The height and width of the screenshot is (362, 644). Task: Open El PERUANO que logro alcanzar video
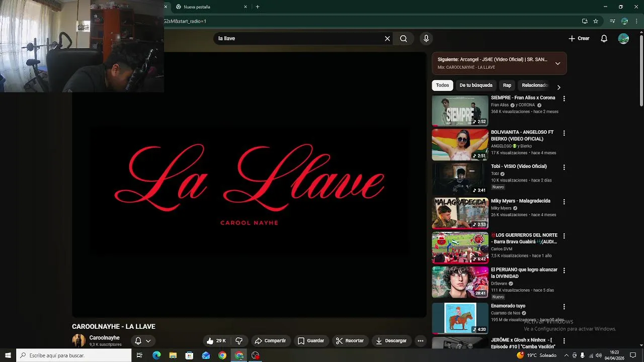[x=524, y=273]
